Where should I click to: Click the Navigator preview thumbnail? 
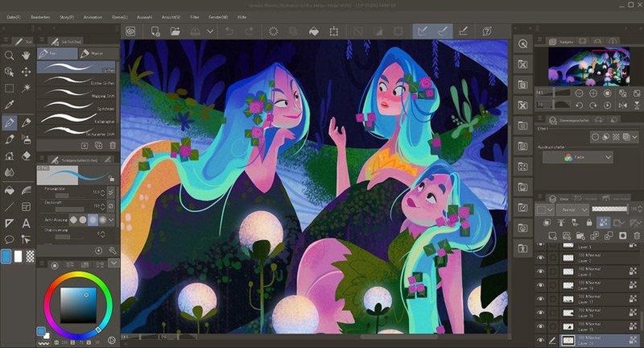tap(589, 66)
